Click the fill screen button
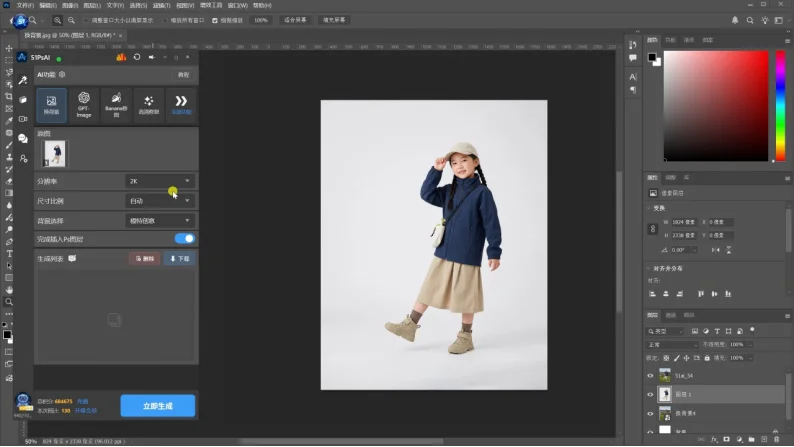 334,20
